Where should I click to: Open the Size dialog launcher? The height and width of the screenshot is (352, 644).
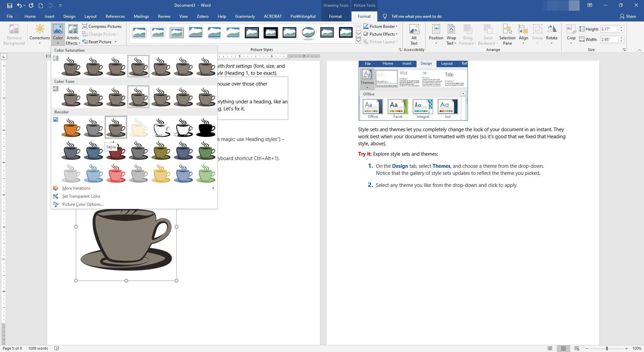(x=624, y=50)
